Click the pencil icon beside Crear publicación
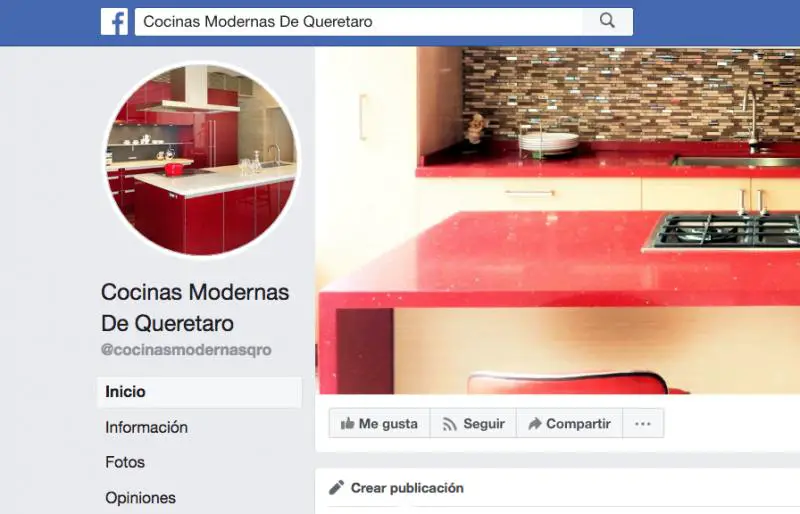 336,487
